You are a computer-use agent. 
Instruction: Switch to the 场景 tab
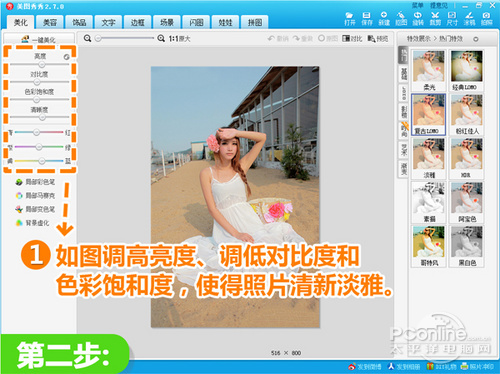(167, 22)
